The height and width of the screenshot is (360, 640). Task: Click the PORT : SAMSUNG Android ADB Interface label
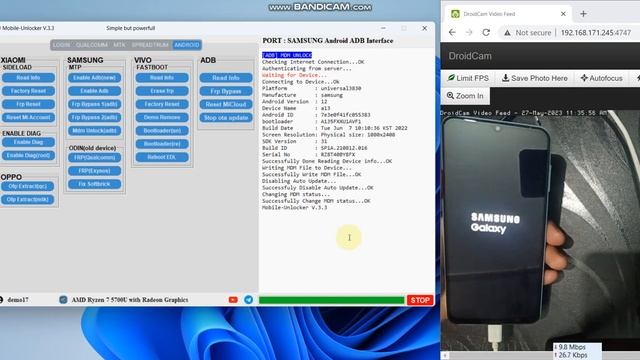pyautogui.click(x=328, y=41)
